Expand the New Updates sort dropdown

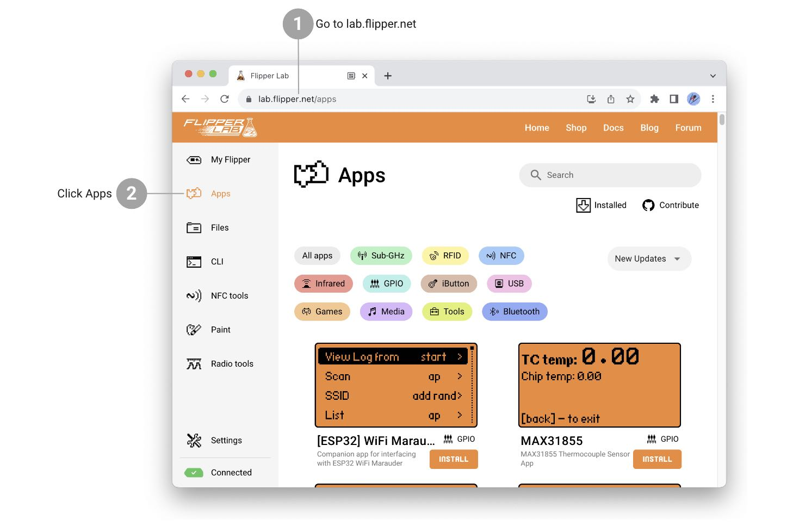click(x=648, y=259)
